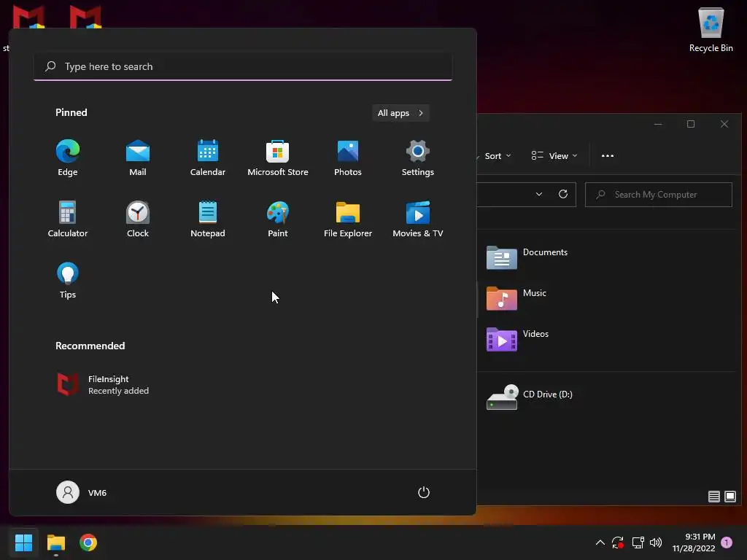
Task: Select the Videos folder in Explorer
Action: pyautogui.click(x=518, y=340)
